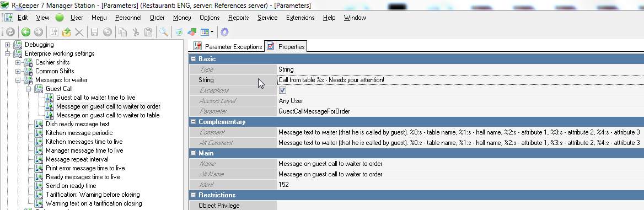Click the copy toolbar icon

coord(122,32)
